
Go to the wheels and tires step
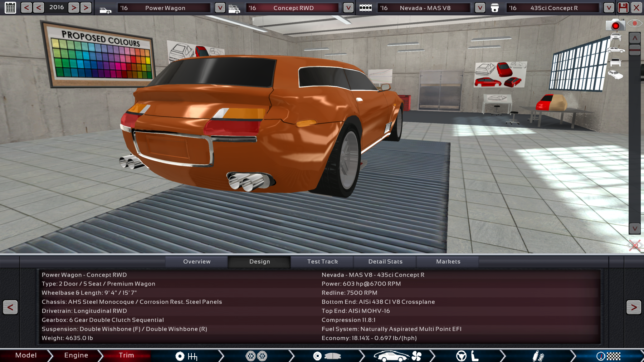point(256,356)
